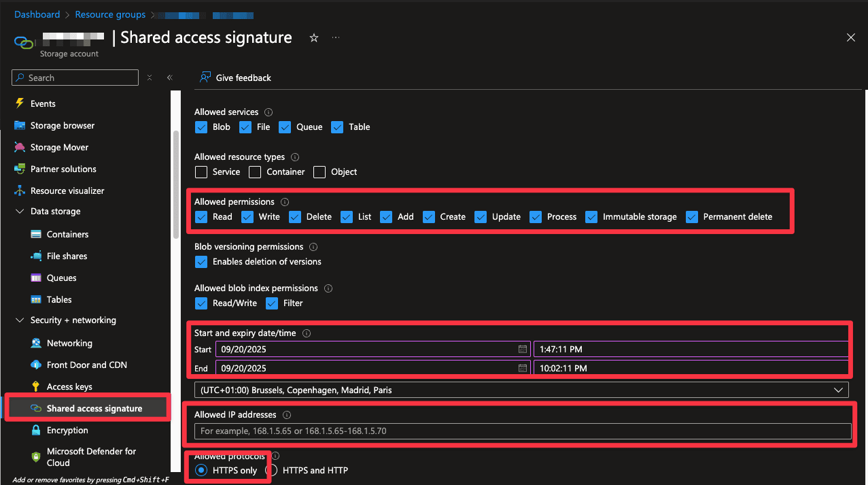Uncheck the Permanent delete permission
The image size is (868, 485).
692,217
